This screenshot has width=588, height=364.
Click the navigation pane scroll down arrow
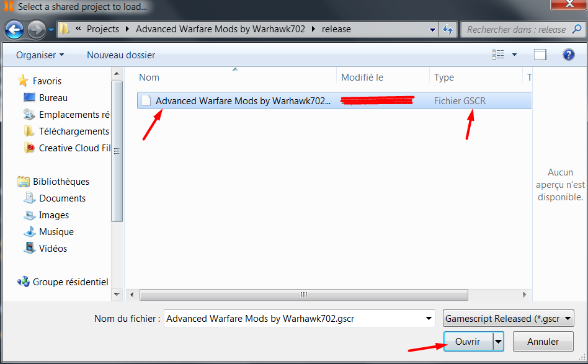click(x=117, y=295)
